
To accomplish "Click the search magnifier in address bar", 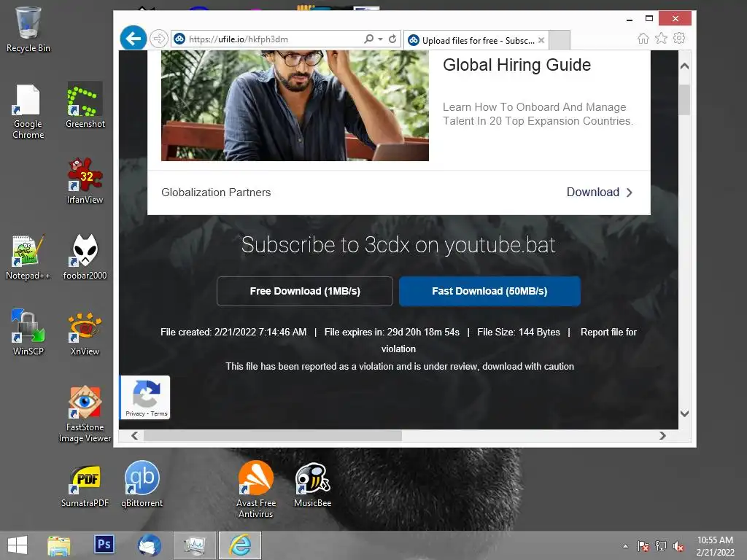I will tap(368, 39).
